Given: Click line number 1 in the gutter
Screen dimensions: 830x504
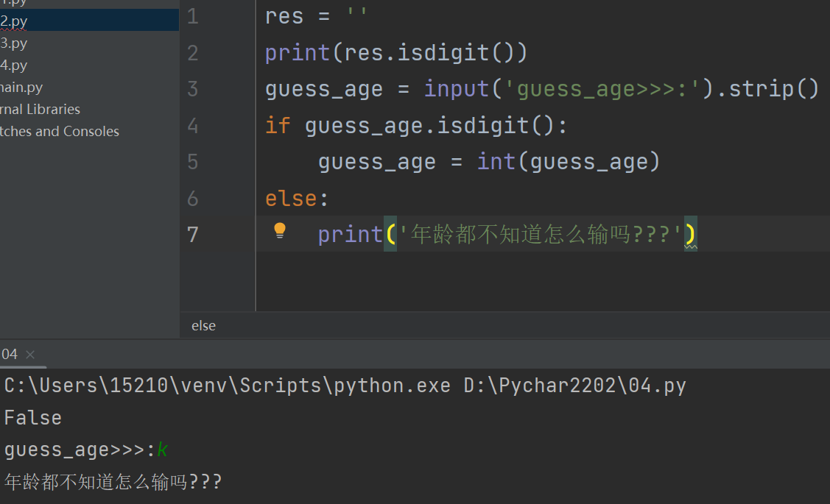Looking at the screenshot, I should point(192,17).
